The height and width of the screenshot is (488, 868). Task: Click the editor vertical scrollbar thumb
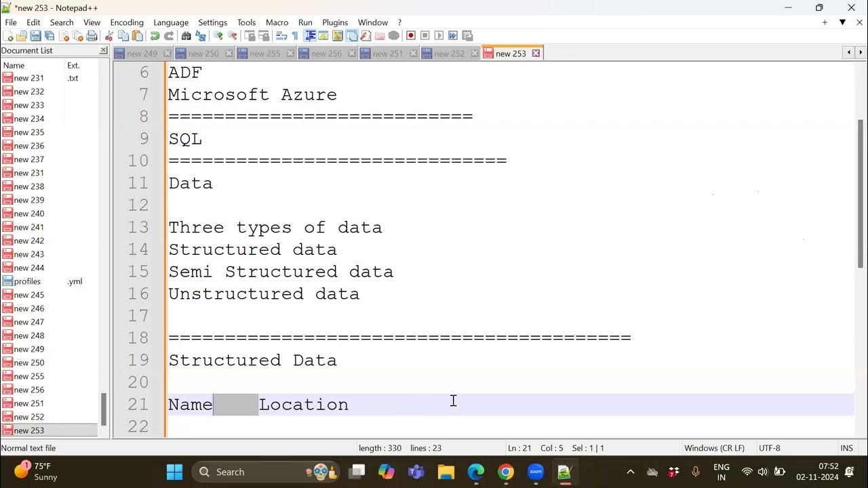[x=861, y=193]
